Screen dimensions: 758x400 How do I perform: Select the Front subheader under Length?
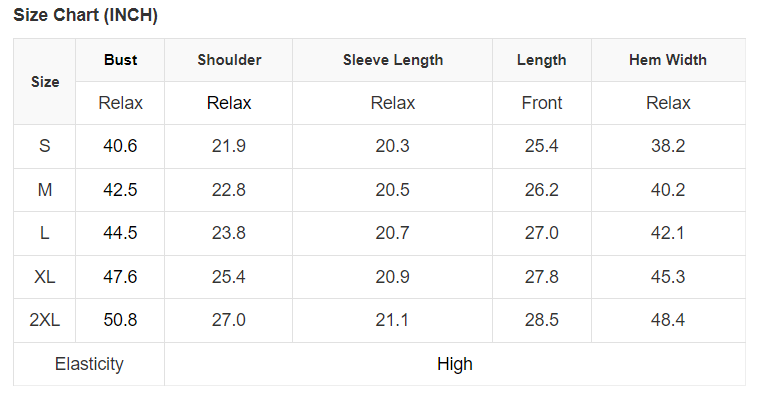click(x=541, y=103)
